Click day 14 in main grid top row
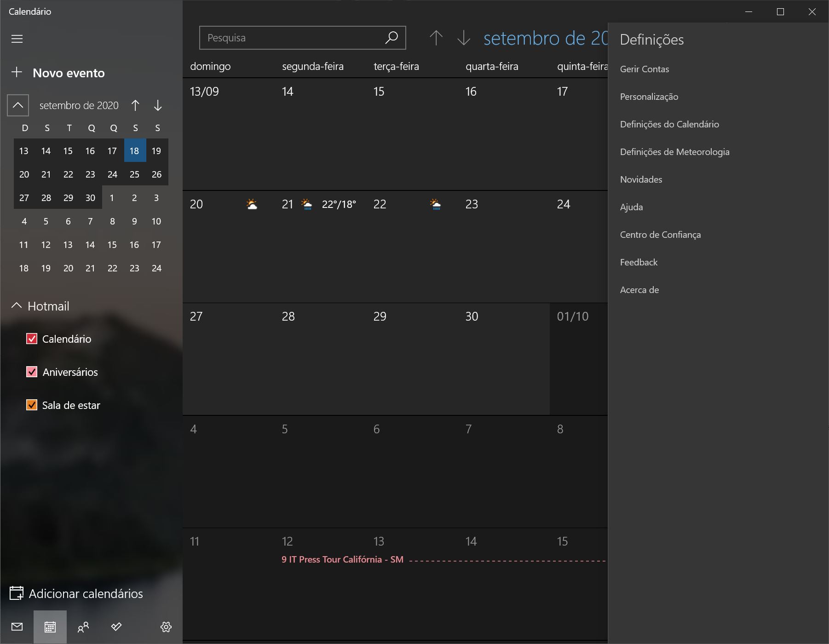Screen dimensions: 829x644 point(320,134)
